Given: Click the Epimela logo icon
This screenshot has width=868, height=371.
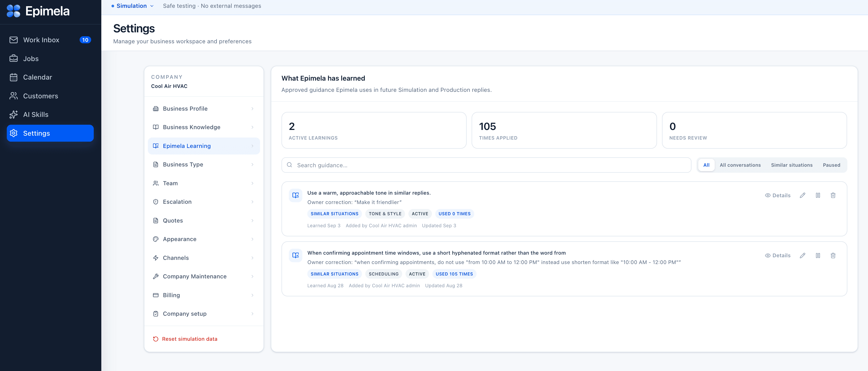Looking at the screenshot, I should pyautogui.click(x=14, y=11).
